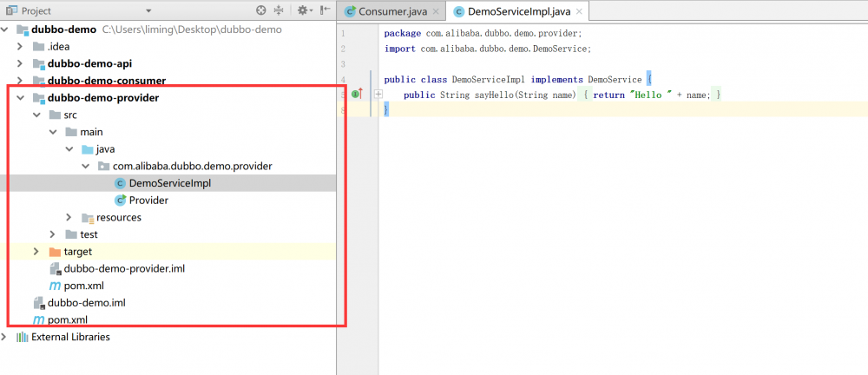Screen dimensions: 868x375
Task: Click the test folder icon
Action: [71, 234]
